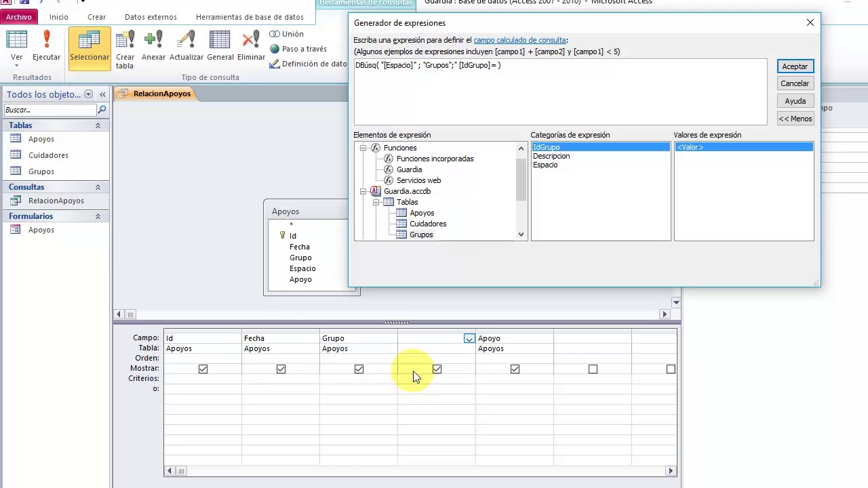This screenshot has height=488, width=868.
Task: Select the Eliminar query type
Action: coord(251,46)
